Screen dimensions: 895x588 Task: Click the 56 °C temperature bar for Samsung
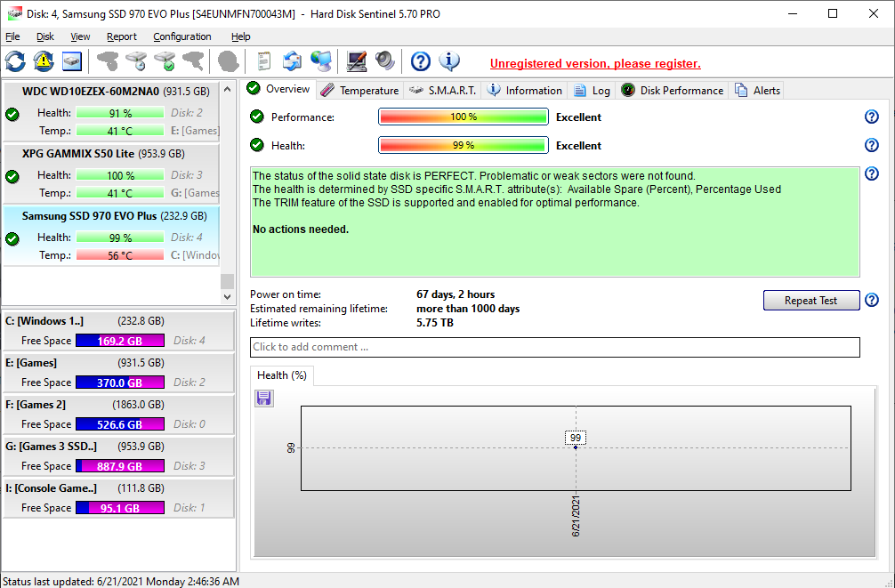click(120, 255)
